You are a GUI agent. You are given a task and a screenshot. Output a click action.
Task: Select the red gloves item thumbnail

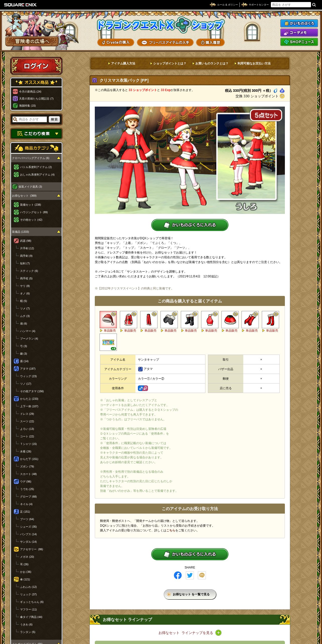pos(250,319)
